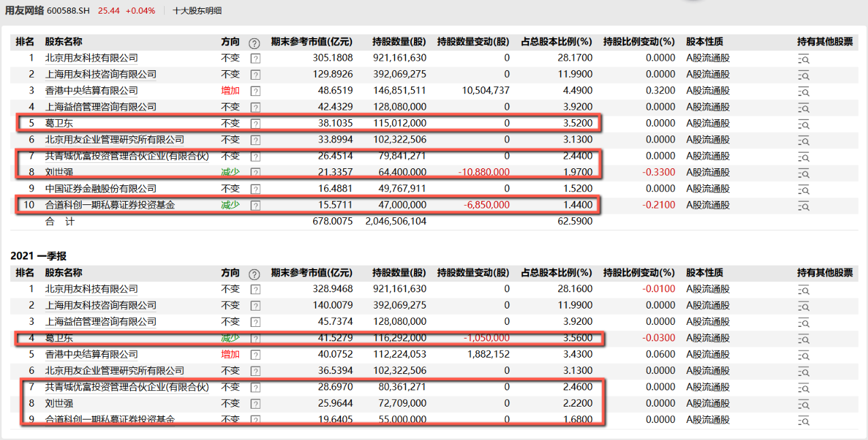This screenshot has height=440, width=868.
Task: Open 合道科创一期私募证券投资基金 in the upper table
Action: [x=110, y=205]
